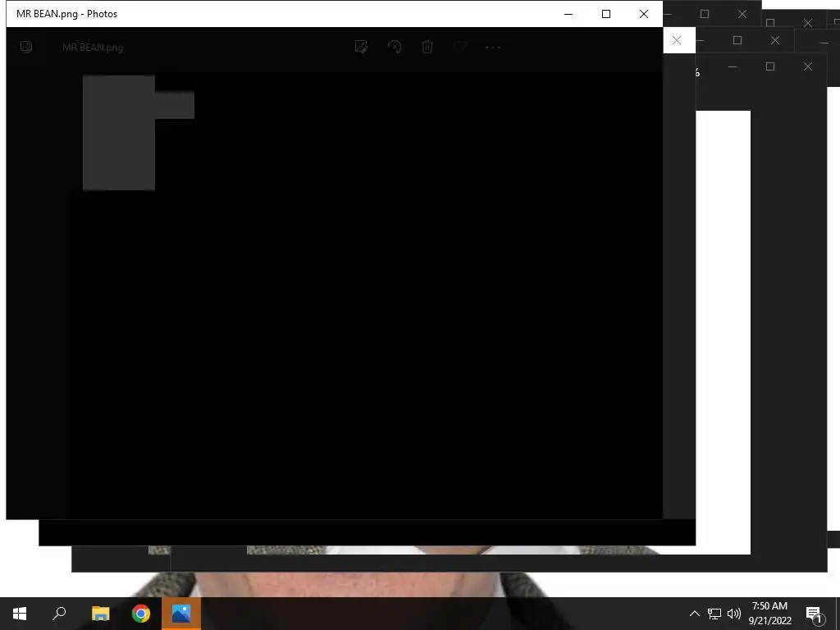
Task: Close the MR BEAN.png Photos window
Action: pyautogui.click(x=644, y=14)
